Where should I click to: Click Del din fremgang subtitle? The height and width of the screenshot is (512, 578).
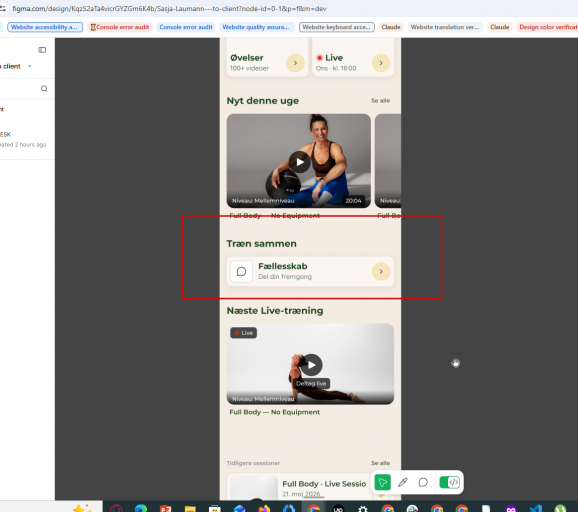tap(285, 277)
